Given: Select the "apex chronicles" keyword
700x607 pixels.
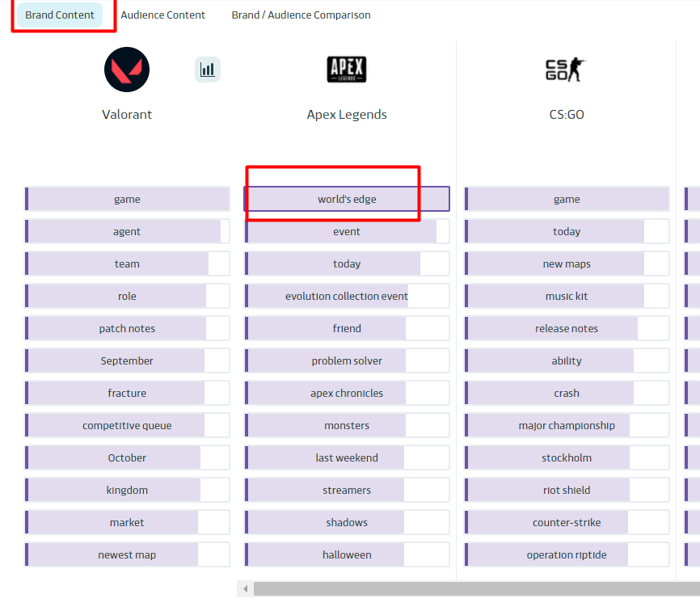Looking at the screenshot, I should click(347, 393).
